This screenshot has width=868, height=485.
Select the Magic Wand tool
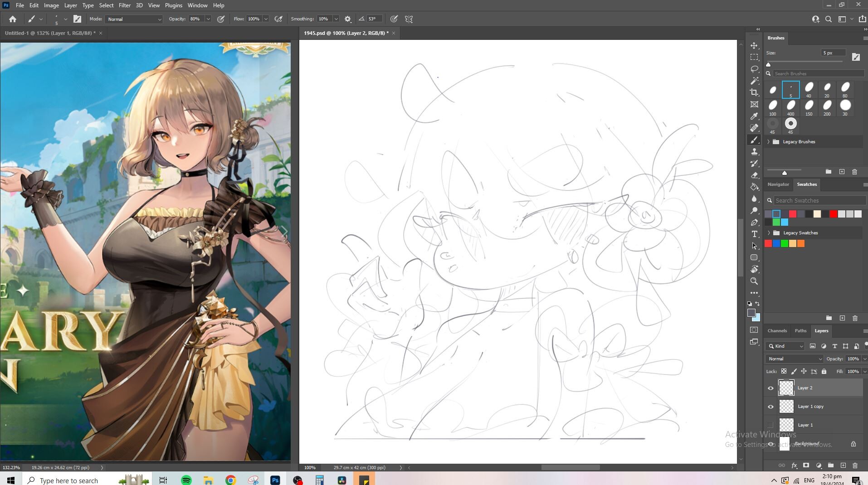click(754, 81)
